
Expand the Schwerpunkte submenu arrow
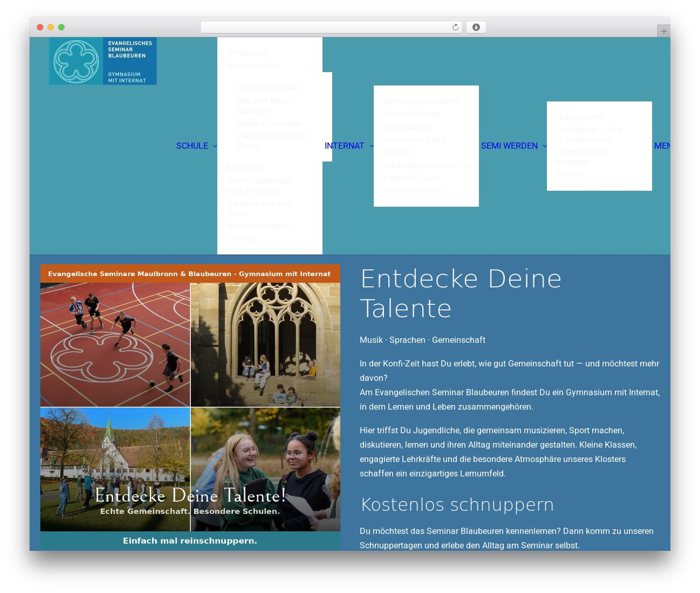tap(307, 66)
